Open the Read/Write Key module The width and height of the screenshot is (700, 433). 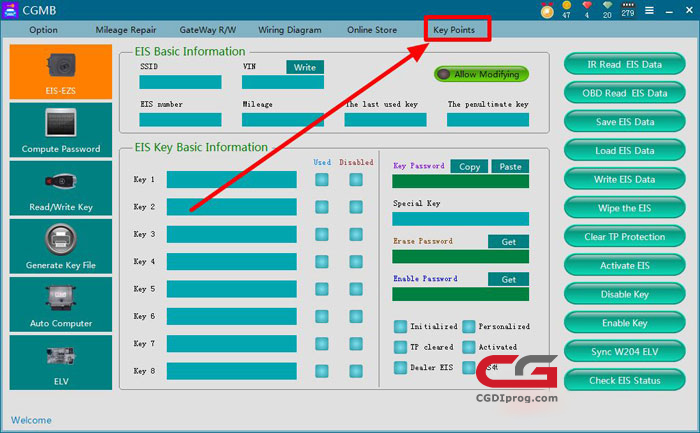point(61,188)
